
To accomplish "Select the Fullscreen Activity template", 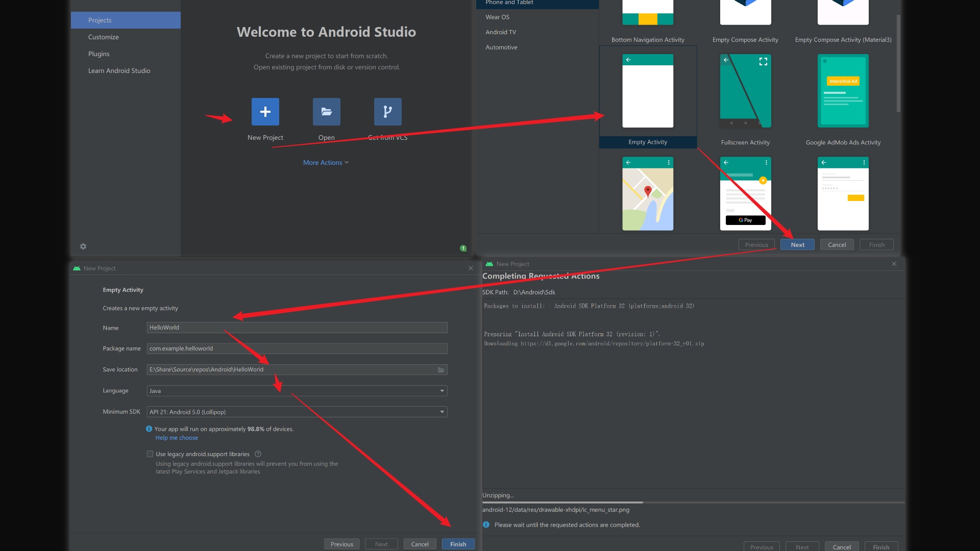I will (745, 92).
